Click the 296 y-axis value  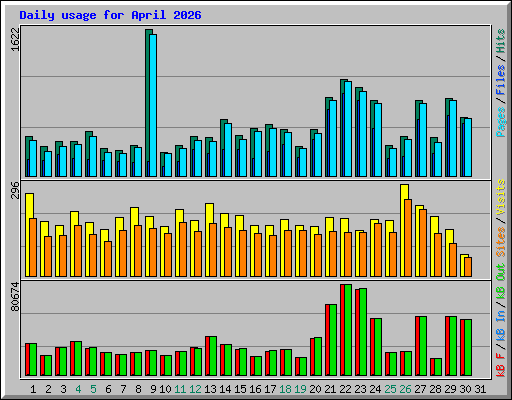(15, 190)
